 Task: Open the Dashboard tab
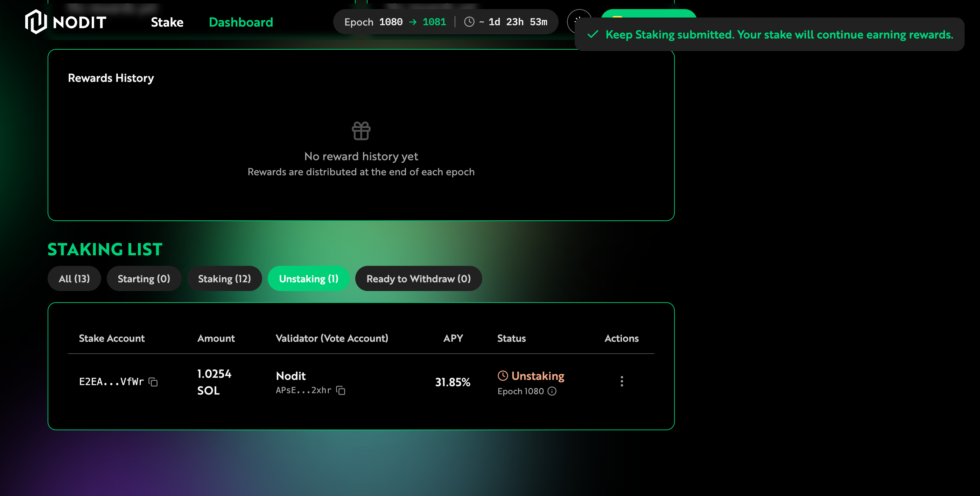tap(241, 22)
